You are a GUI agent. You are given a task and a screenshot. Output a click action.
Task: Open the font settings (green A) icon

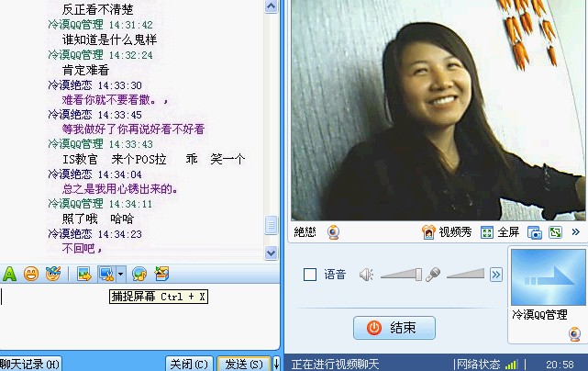(x=9, y=274)
